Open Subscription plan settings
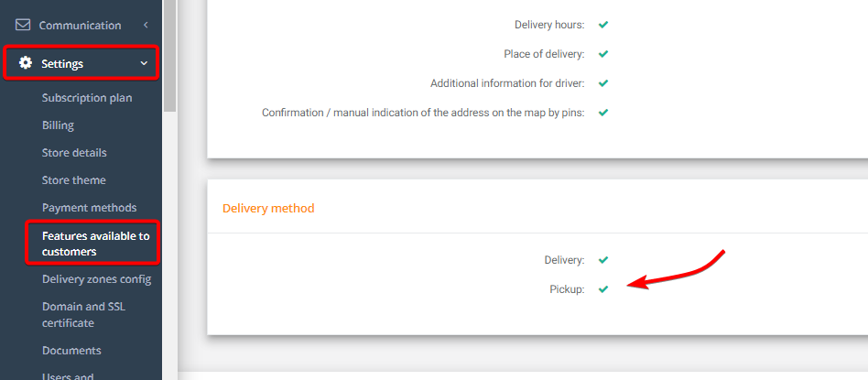Screen dimensions: 868x380 coord(87,97)
